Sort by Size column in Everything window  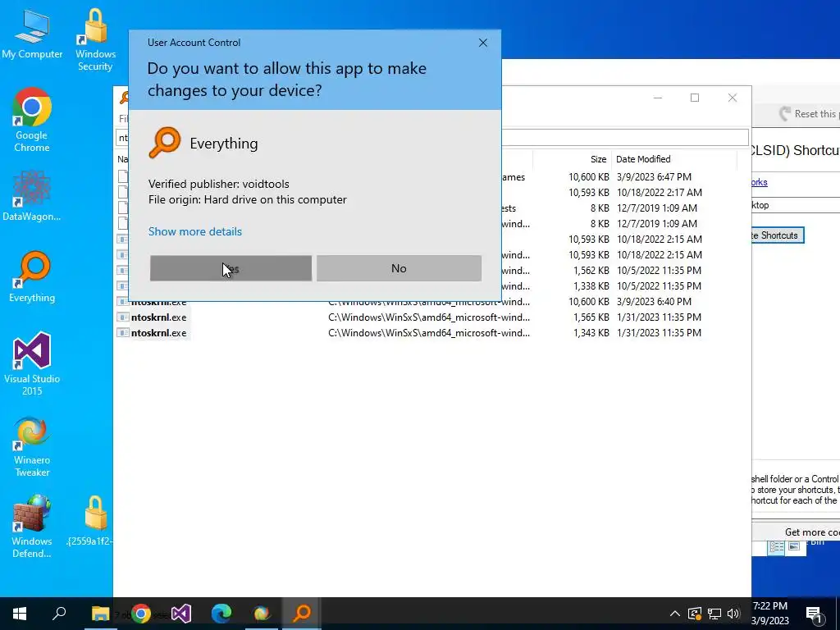pyautogui.click(x=598, y=159)
